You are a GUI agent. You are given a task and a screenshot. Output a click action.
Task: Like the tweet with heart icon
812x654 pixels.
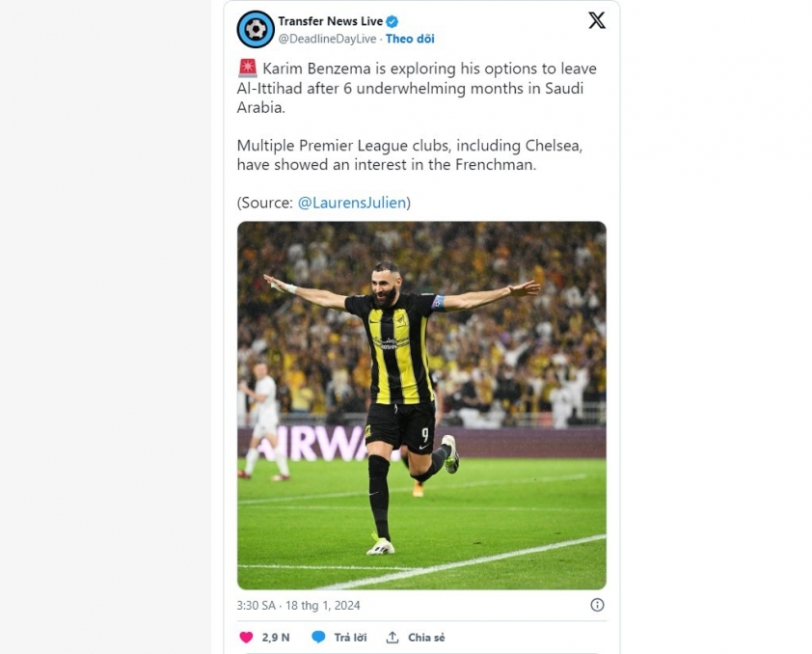pos(247,638)
